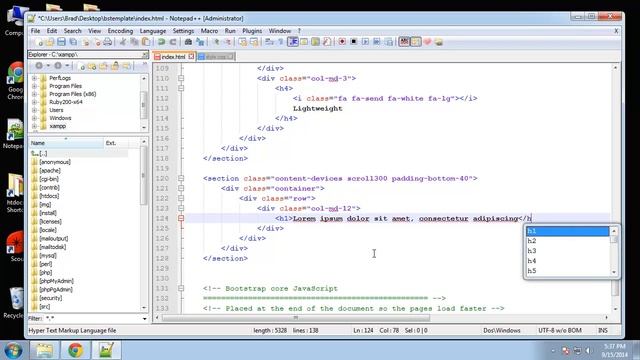Save the file with the floppy disk icon

61,42
